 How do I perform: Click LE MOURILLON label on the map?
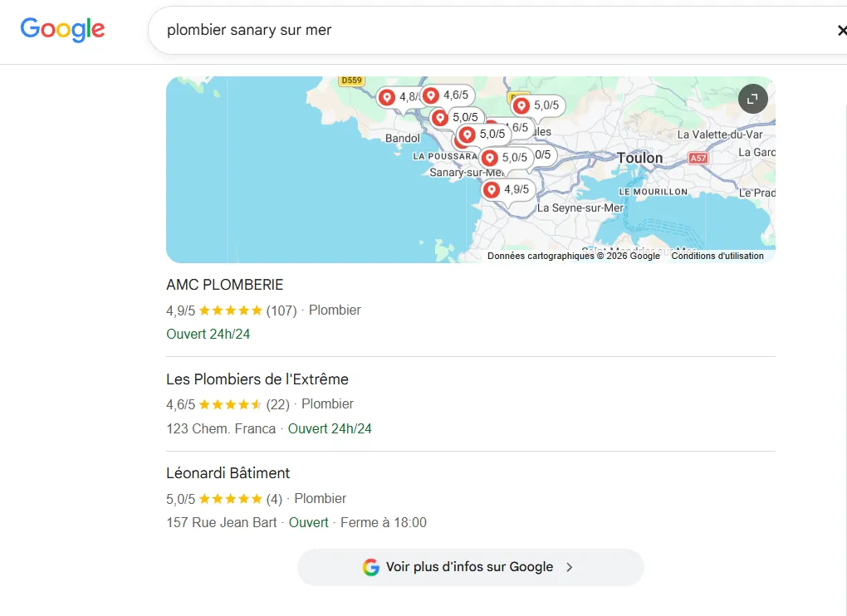tap(653, 192)
